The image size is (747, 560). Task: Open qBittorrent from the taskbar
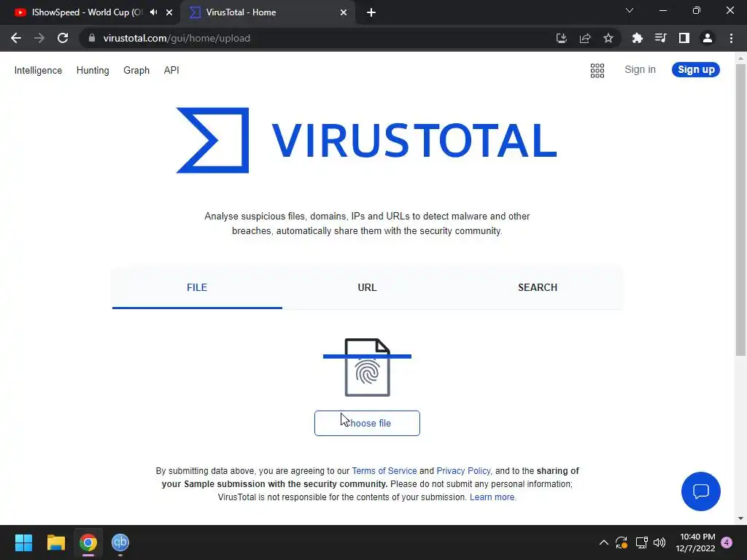pyautogui.click(x=120, y=542)
